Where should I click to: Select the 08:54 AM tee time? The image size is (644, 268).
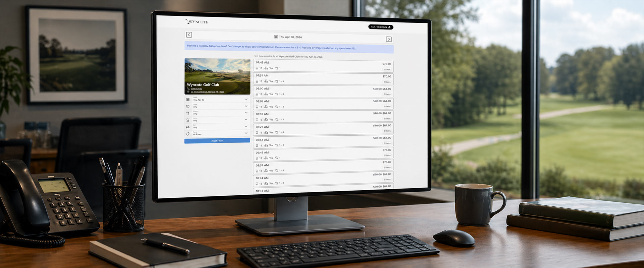(323, 141)
